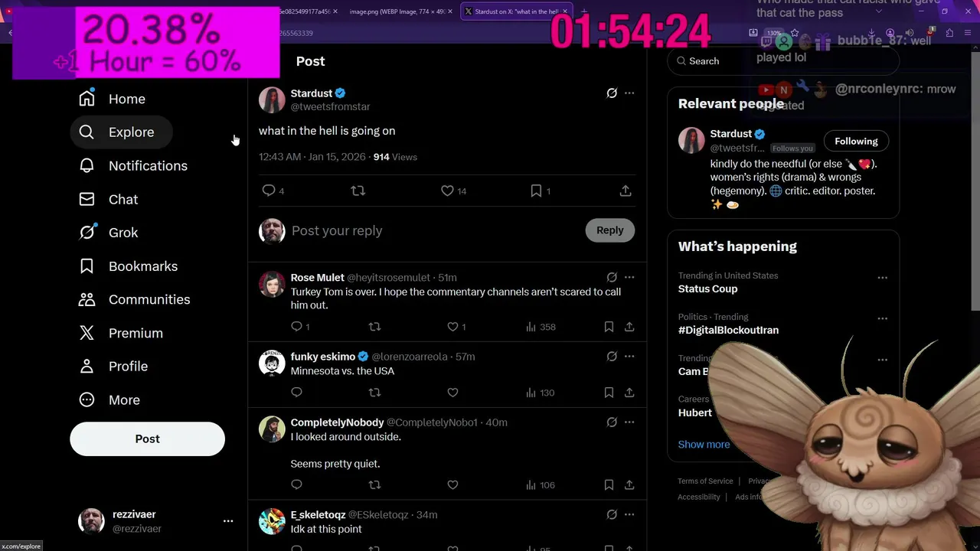The width and height of the screenshot is (980, 551).
Task: Click the Following button for Stardust
Action: pyautogui.click(x=856, y=141)
